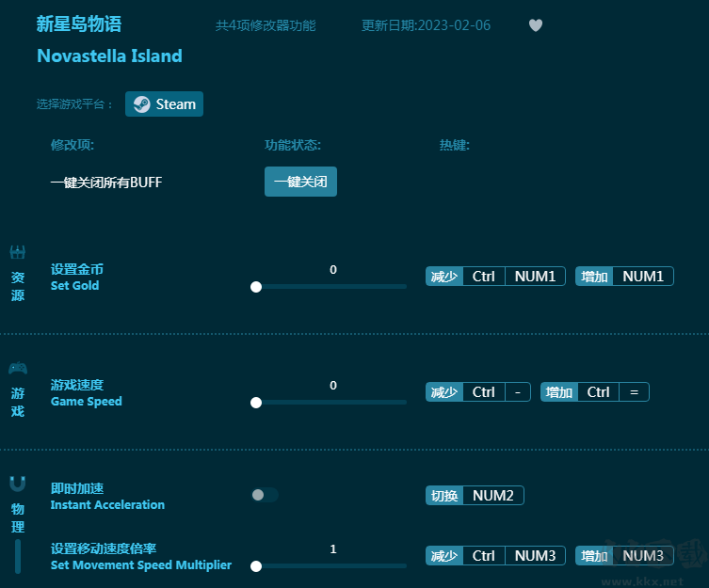Click 切换 hotkey for Instant Acceleration
The image size is (709, 588).
(444, 496)
